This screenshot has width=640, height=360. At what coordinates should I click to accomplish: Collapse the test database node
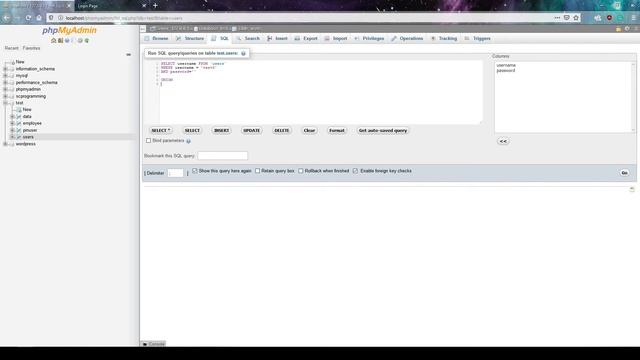pos(5,103)
